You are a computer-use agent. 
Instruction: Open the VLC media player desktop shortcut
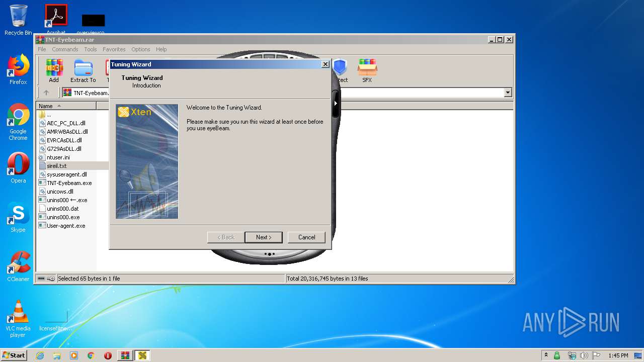[18, 319]
